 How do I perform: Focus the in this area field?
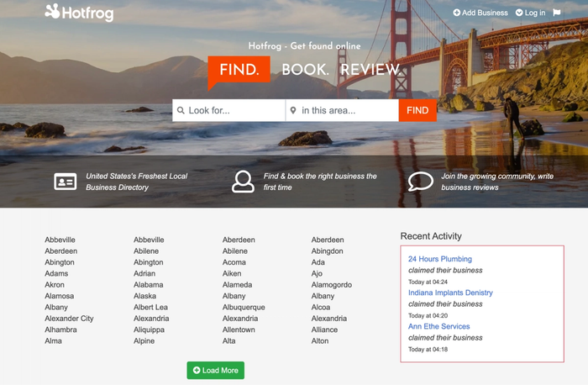[x=342, y=110]
